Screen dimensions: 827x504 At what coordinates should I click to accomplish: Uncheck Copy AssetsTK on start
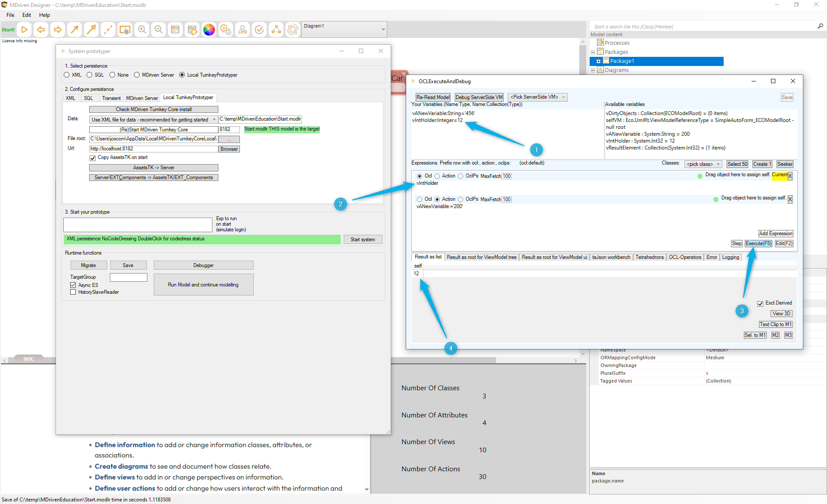(x=93, y=158)
